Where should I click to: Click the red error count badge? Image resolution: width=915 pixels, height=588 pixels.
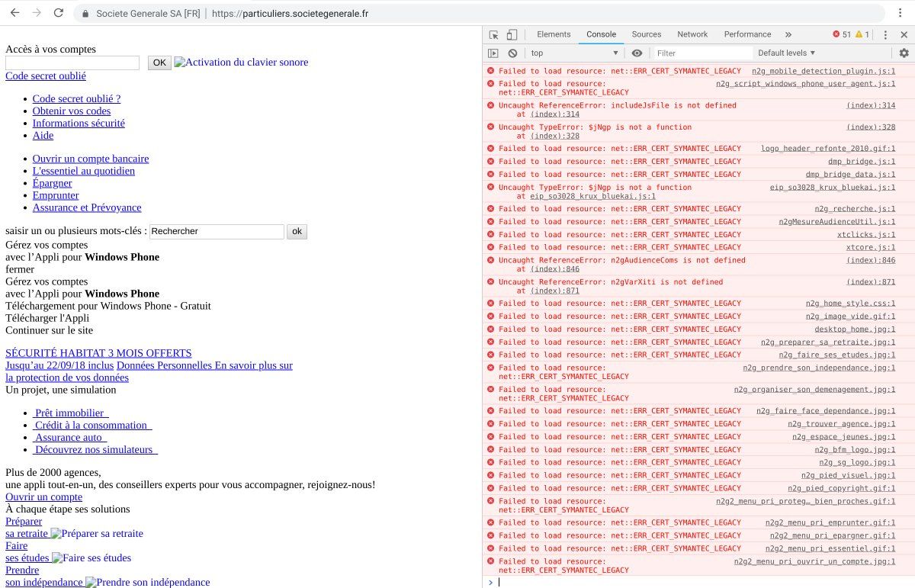pyautogui.click(x=842, y=34)
